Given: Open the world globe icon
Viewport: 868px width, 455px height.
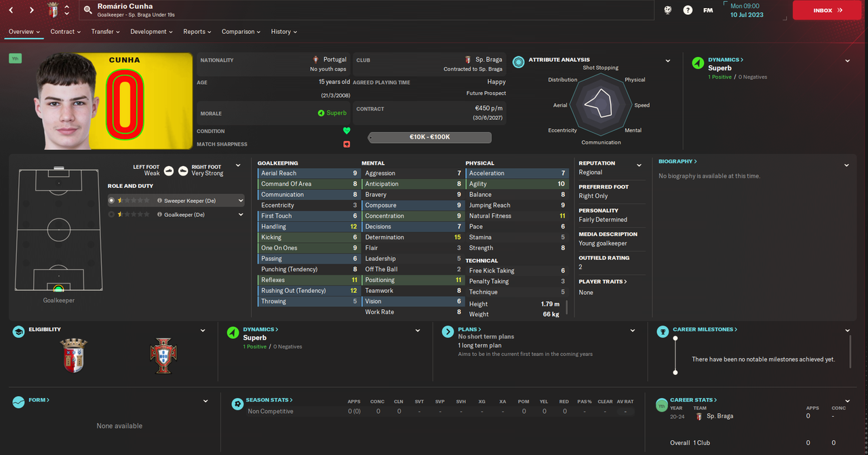Looking at the screenshot, I should [x=667, y=10].
